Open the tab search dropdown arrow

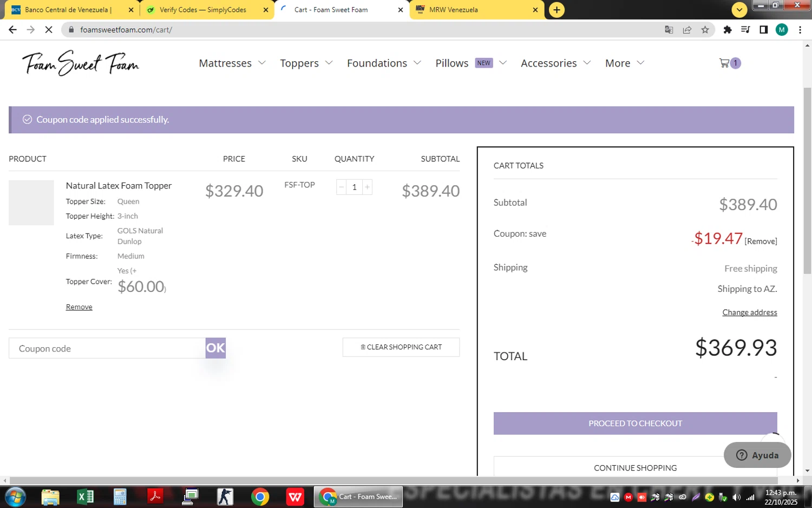(x=739, y=10)
